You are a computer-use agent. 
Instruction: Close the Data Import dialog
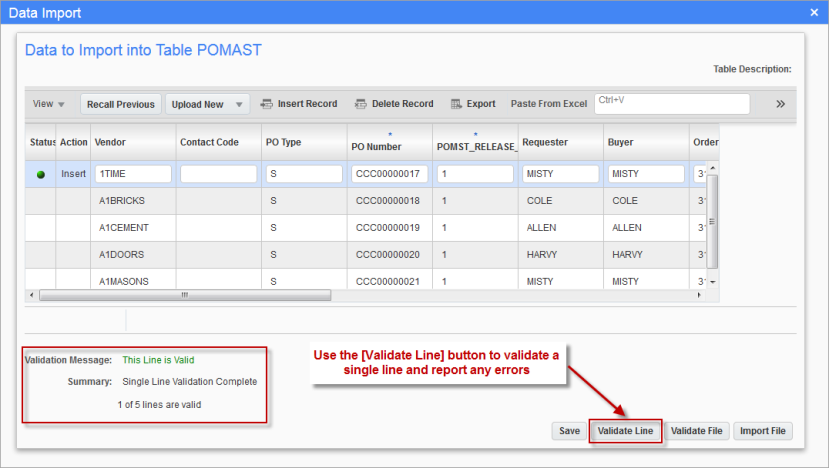point(815,13)
